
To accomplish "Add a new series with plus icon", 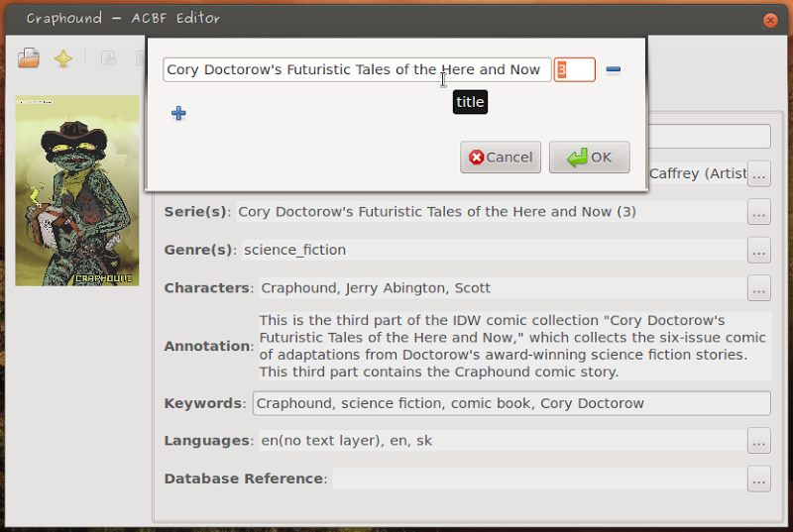I will pos(178,113).
